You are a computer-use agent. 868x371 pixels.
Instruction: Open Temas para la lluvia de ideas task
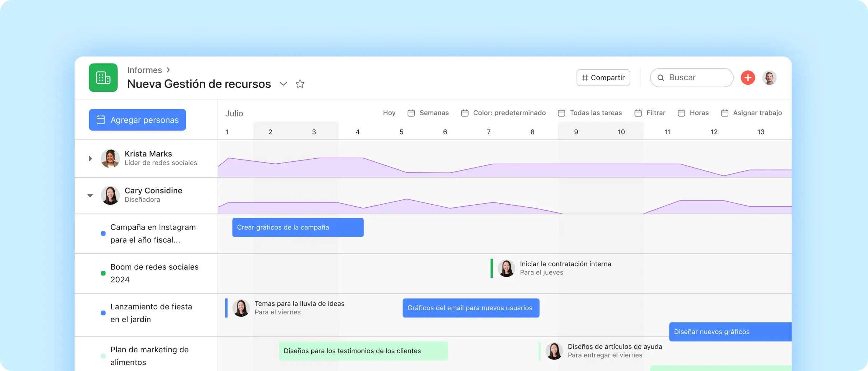click(285, 308)
